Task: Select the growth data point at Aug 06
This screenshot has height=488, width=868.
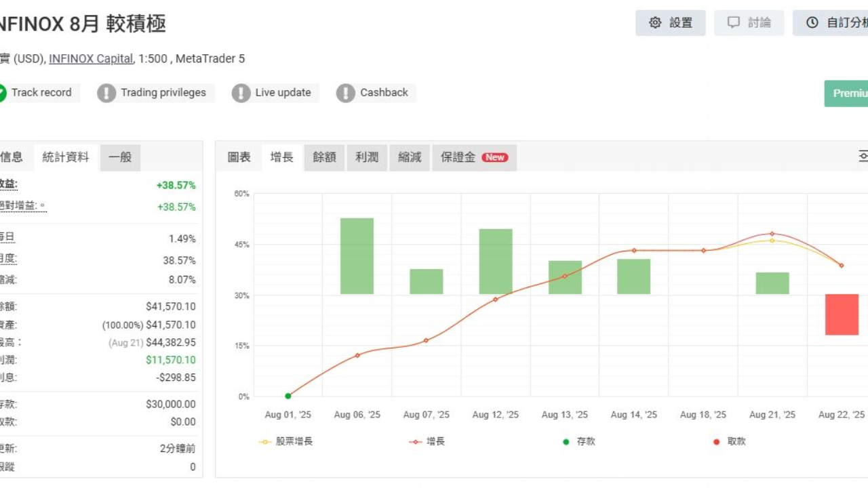Action: [357, 355]
